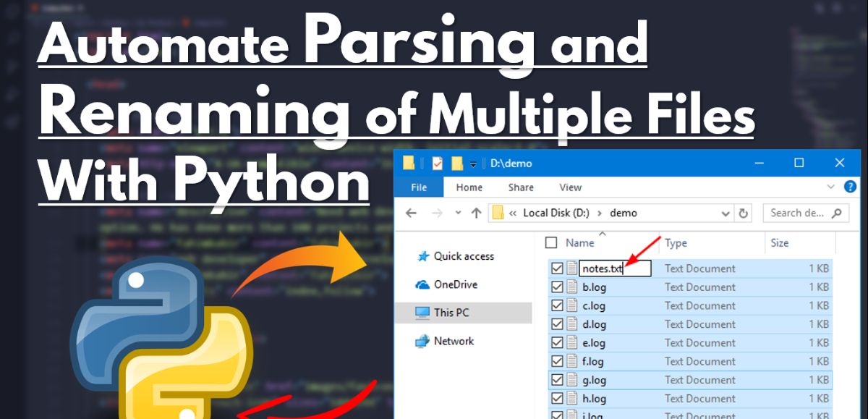This screenshot has height=419, width=868.
Task: Click the search magnifier icon
Action: [837, 213]
